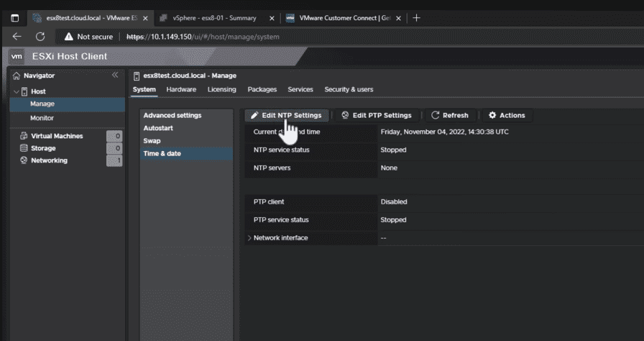Select Advanced settings in the System list
Image resolution: width=644 pixels, height=341 pixels.
coord(172,115)
